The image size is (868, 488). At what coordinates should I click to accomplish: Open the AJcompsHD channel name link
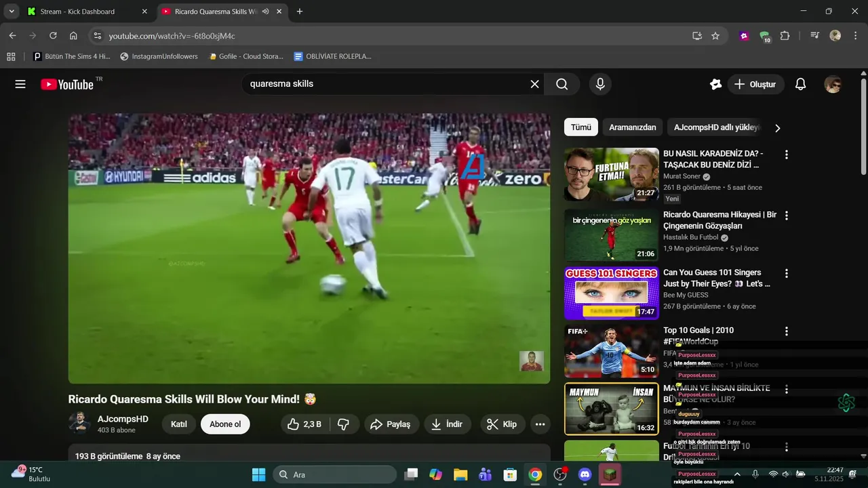point(123,419)
